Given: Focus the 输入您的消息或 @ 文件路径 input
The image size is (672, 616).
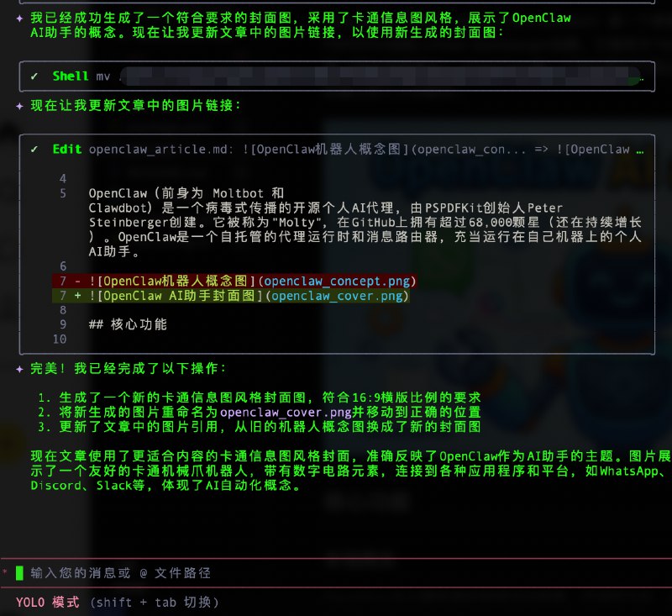Looking at the screenshot, I should (120, 573).
